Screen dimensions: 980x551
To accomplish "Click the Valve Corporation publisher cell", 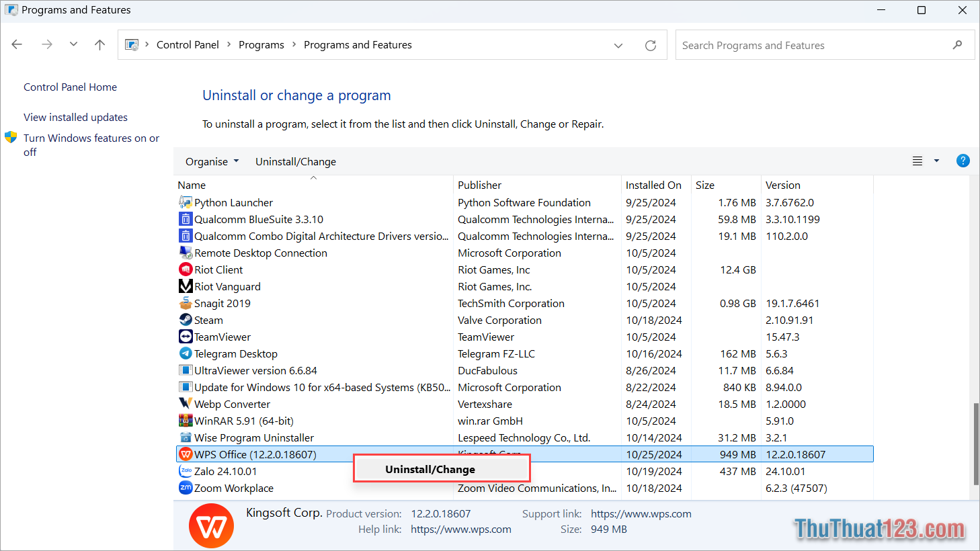I will click(x=499, y=320).
